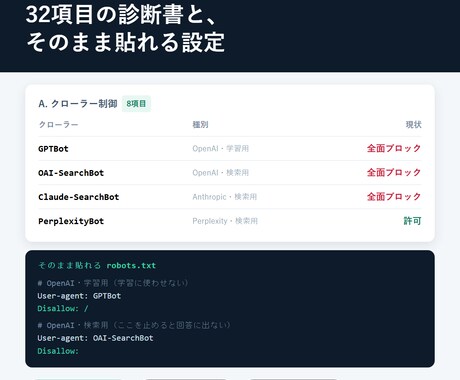
Task: Click the heading line "32項目の診断書と、"
Action: [121, 15]
